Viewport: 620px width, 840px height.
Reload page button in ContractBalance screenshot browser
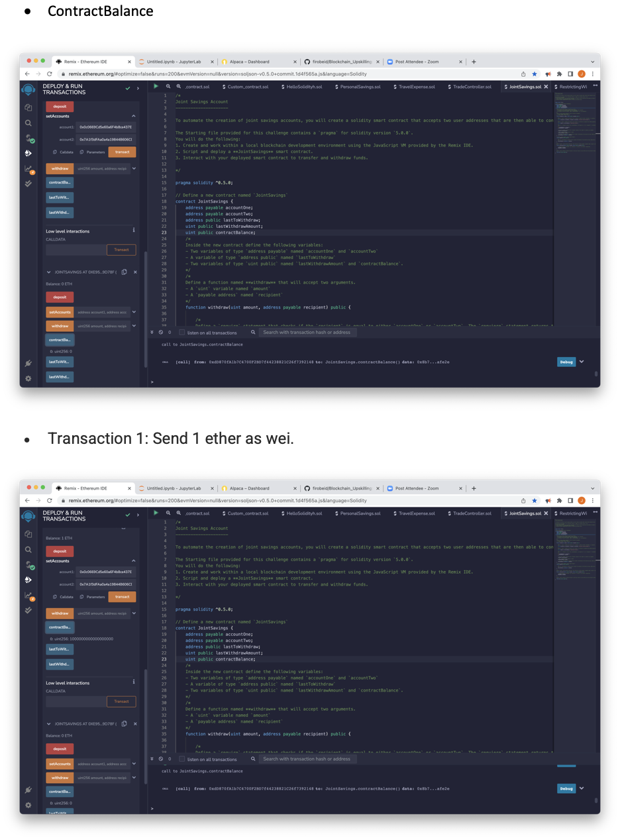coord(49,74)
